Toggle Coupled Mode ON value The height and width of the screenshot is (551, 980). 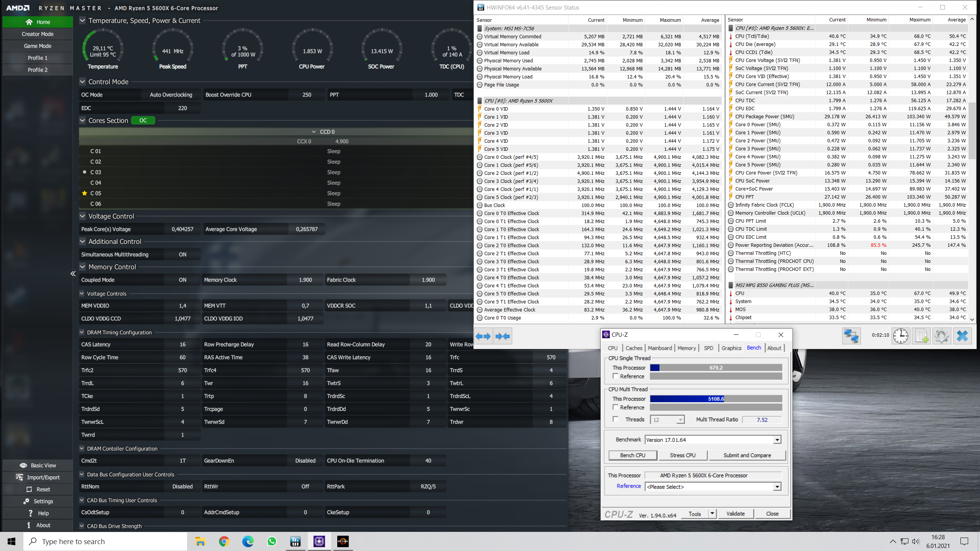click(183, 280)
